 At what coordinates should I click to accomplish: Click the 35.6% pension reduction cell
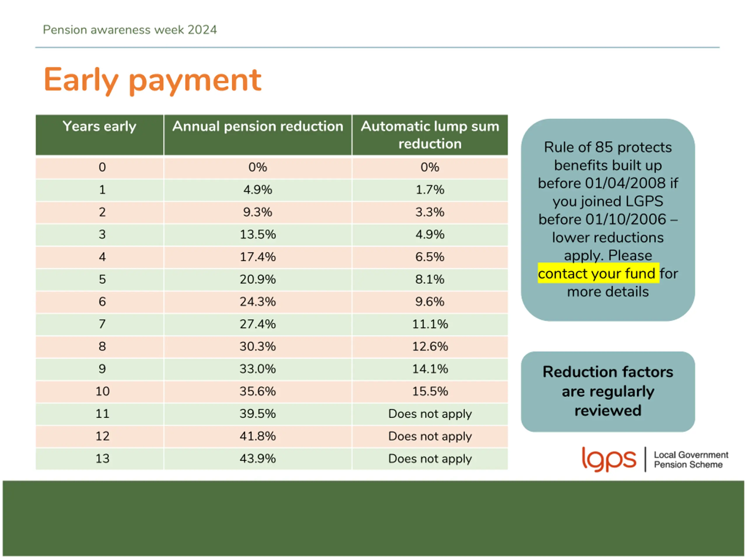(258, 391)
